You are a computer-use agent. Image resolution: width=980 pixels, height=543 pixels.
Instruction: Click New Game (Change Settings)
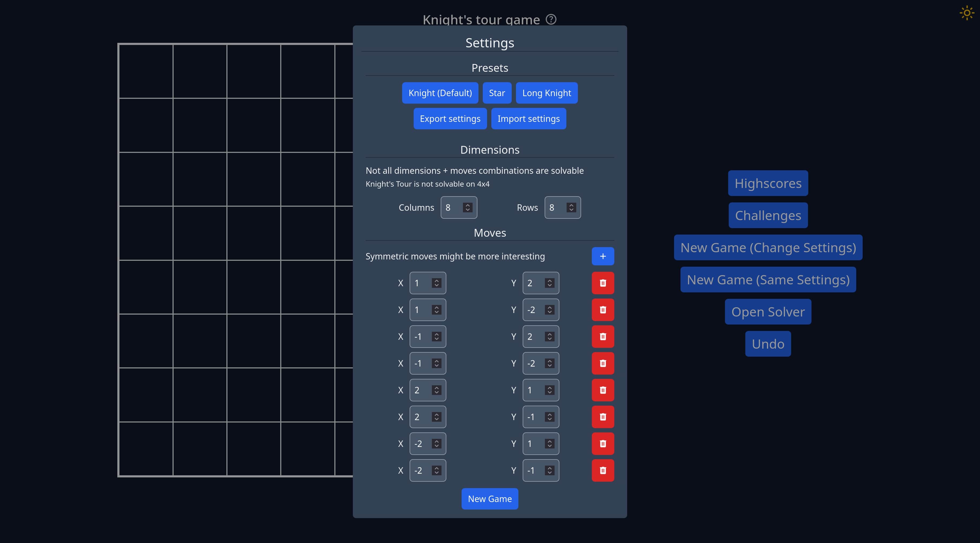pyautogui.click(x=768, y=248)
